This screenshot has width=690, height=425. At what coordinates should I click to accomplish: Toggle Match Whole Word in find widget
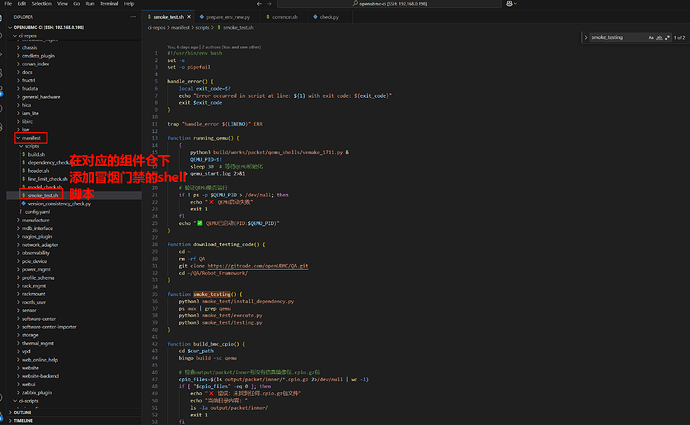pyautogui.click(x=659, y=37)
